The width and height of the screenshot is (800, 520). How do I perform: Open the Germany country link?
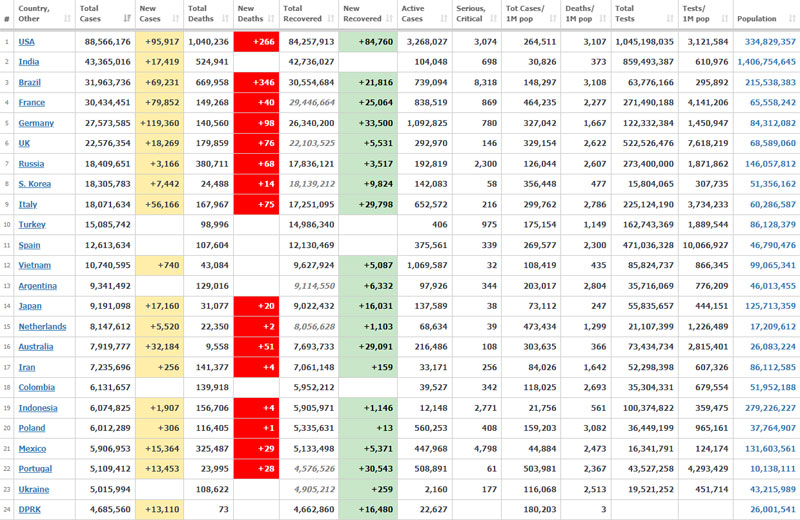click(x=36, y=123)
